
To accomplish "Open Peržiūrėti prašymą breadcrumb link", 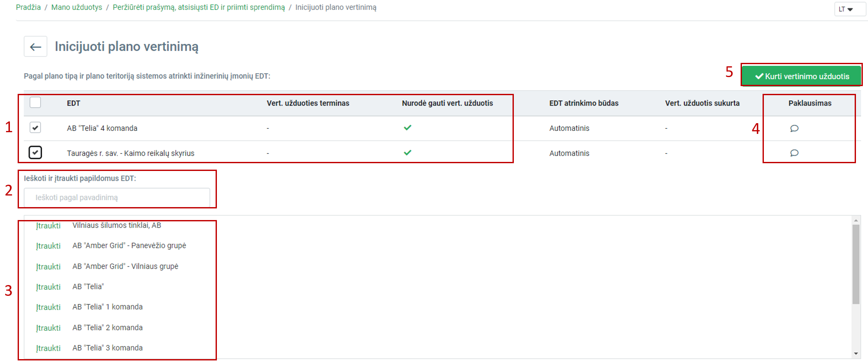I will (199, 7).
